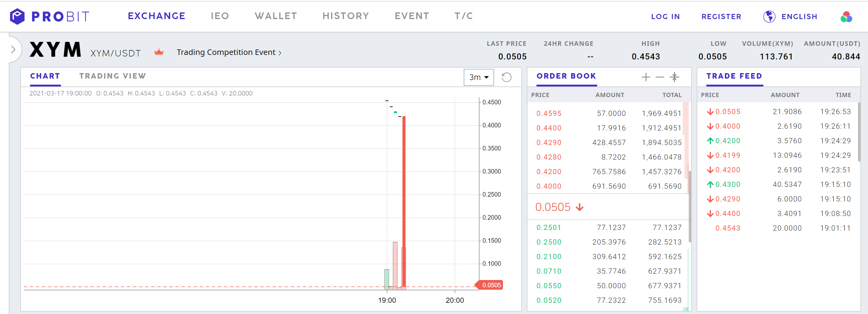Select the 0.4595 ask price

click(x=549, y=113)
